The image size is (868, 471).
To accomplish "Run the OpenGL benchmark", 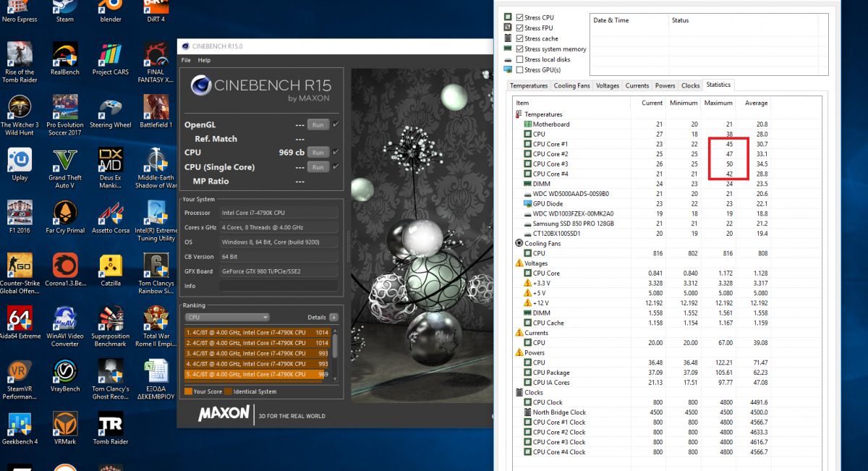I will pyautogui.click(x=318, y=124).
